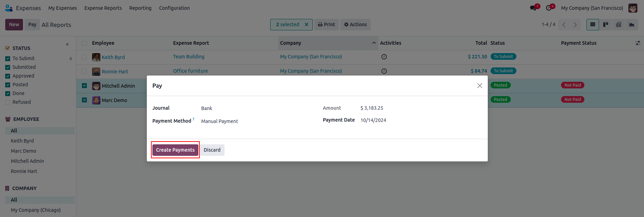Click Keith Byrd's activity clock icon
The width and height of the screenshot is (644, 217).
(x=384, y=57)
